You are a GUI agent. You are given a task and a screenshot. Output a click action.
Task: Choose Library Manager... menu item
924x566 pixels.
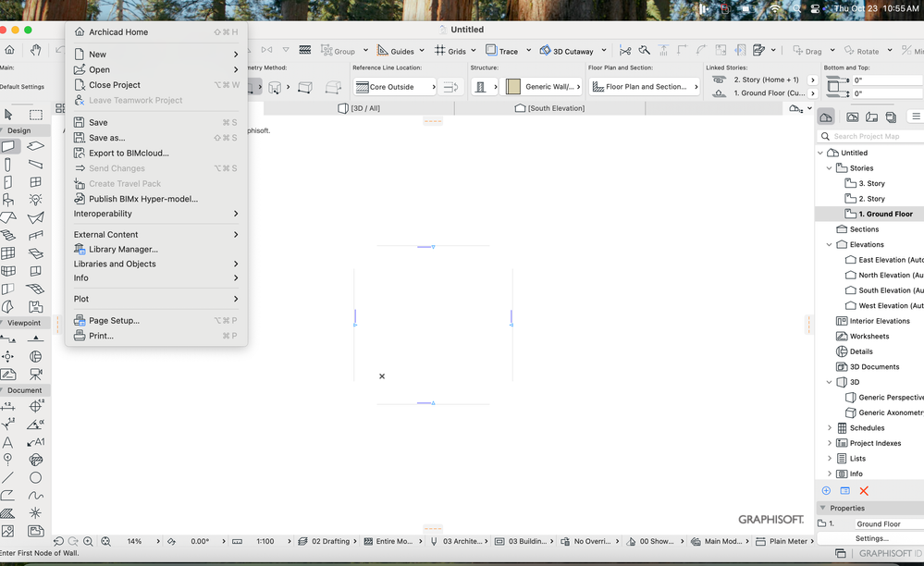(155, 249)
